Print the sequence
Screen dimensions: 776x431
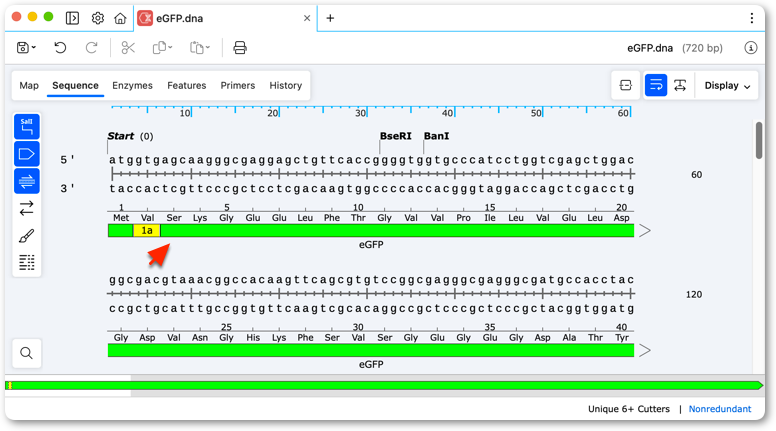[240, 48]
